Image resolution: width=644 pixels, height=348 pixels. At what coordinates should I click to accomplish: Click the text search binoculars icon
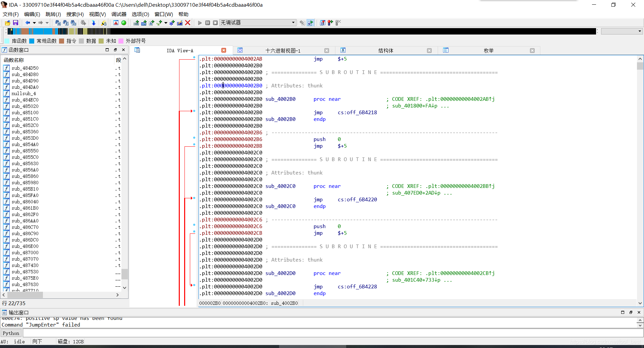click(66, 23)
